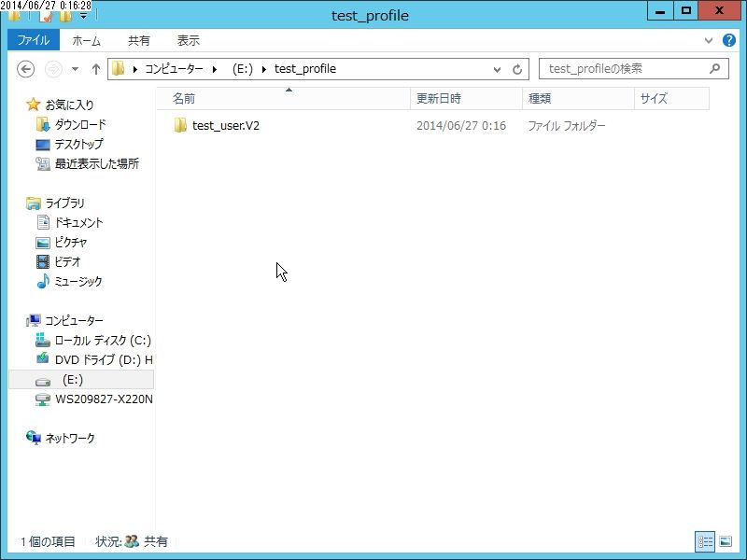
Task: Click test_profile in the address breadcrumb
Action: tap(305, 69)
